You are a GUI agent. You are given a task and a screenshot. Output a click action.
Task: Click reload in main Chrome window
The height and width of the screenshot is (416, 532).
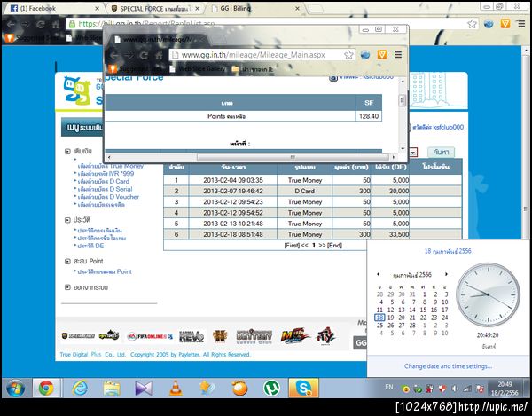[41, 24]
